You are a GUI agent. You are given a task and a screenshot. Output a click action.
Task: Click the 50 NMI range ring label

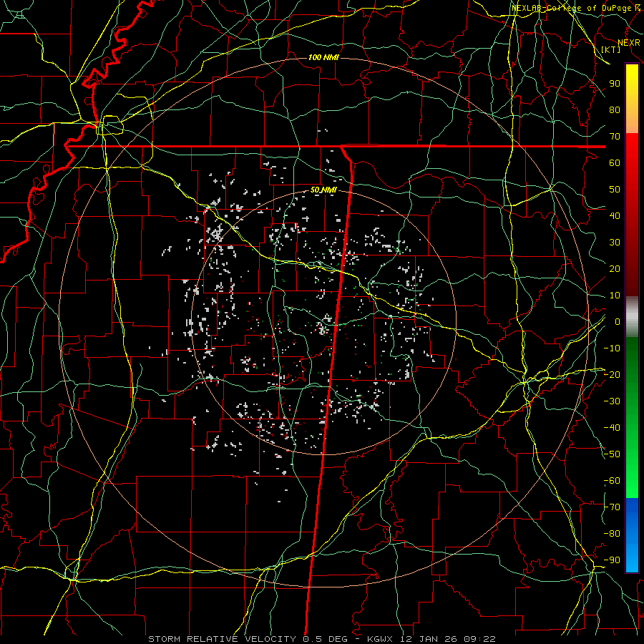[323, 190]
